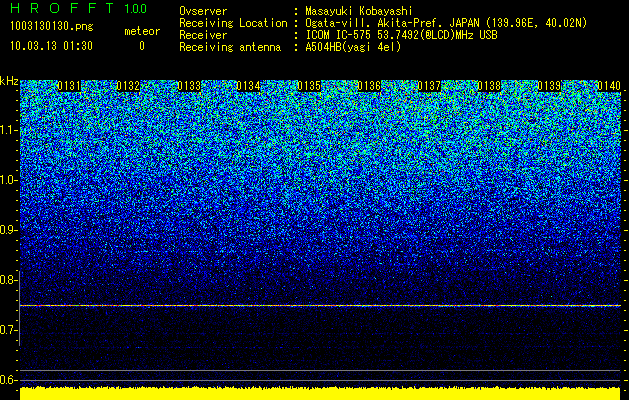Click the 0.6 kHz axis label
The height and width of the screenshot is (400, 629).
click(8, 380)
